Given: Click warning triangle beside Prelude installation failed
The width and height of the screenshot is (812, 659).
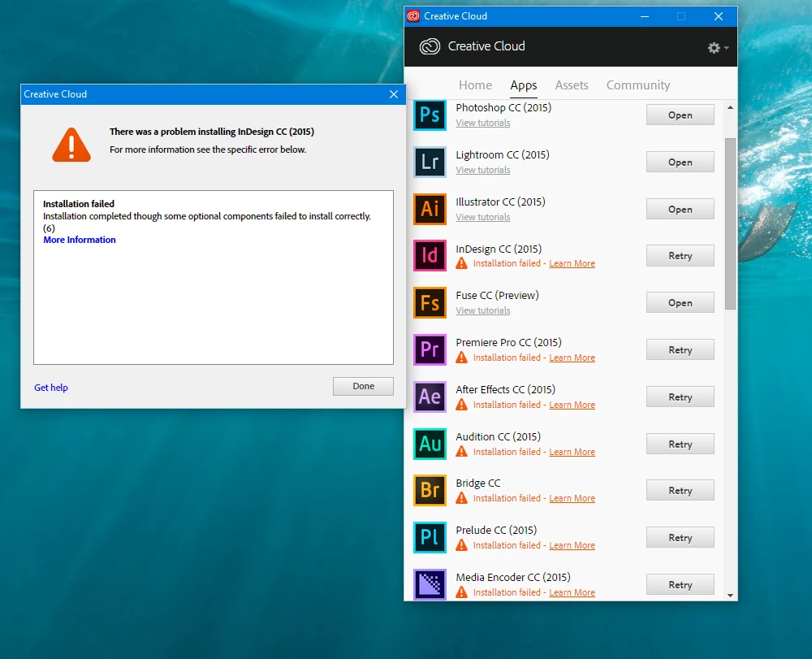Looking at the screenshot, I should pos(461,545).
